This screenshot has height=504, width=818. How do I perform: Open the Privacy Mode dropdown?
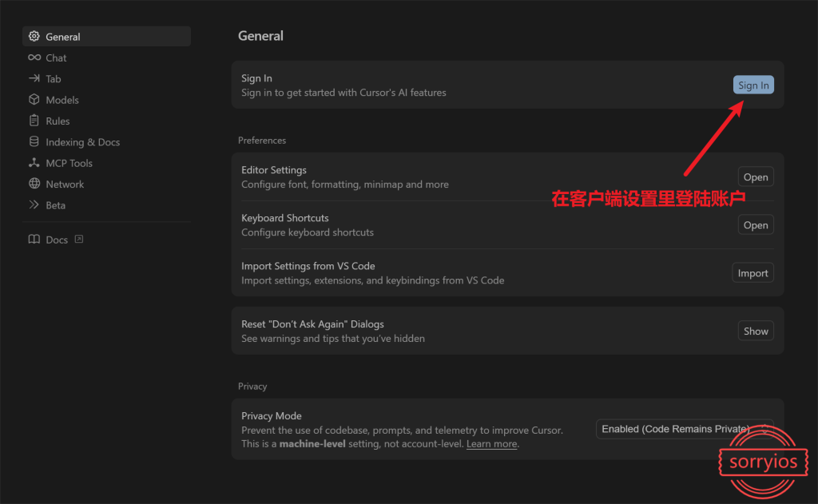point(685,429)
